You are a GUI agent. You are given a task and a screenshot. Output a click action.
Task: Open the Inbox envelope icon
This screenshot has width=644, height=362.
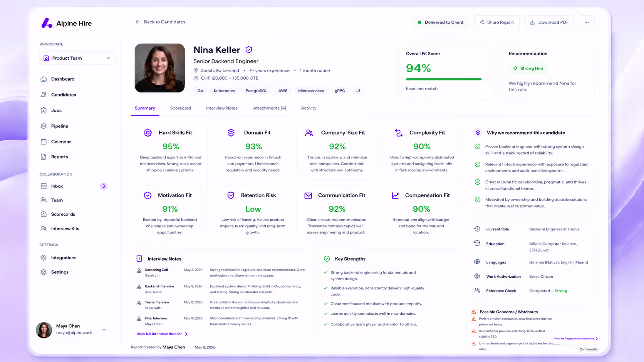pos(44,186)
